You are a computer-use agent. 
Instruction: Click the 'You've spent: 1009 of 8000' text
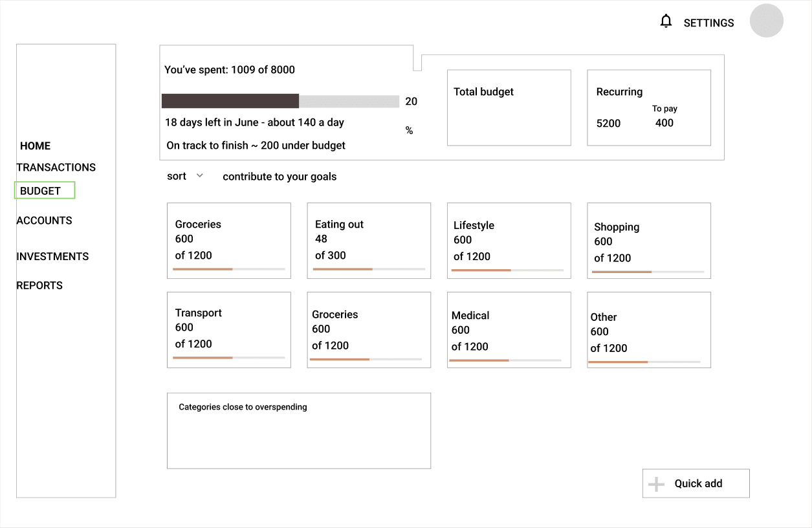(x=230, y=70)
